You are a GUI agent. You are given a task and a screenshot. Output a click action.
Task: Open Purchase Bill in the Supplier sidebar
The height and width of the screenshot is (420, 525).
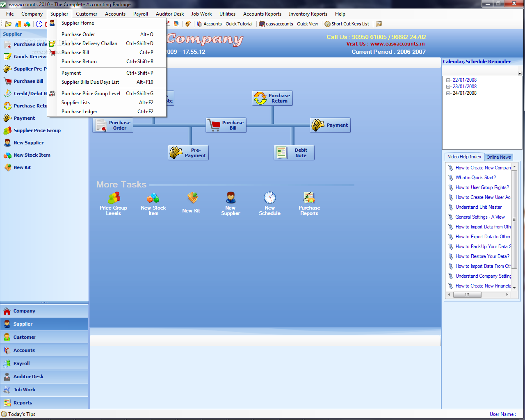tap(24, 81)
